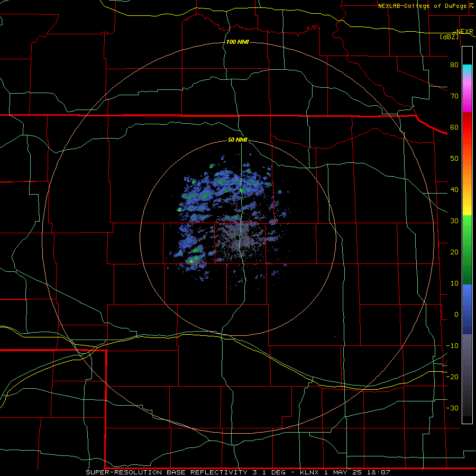Click the -10 value on the color scale
The image size is (476, 476).
(452, 346)
